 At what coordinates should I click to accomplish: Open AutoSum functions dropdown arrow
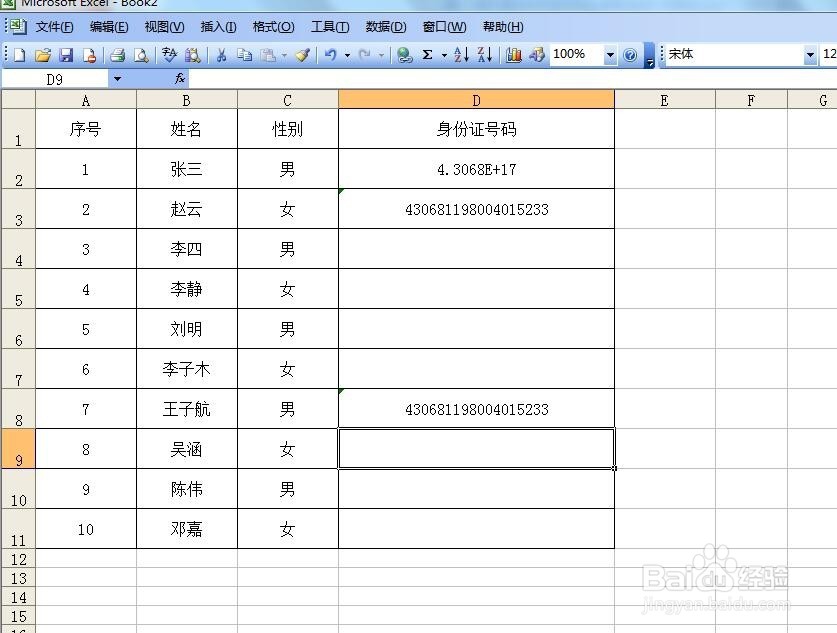pyautogui.click(x=444, y=55)
